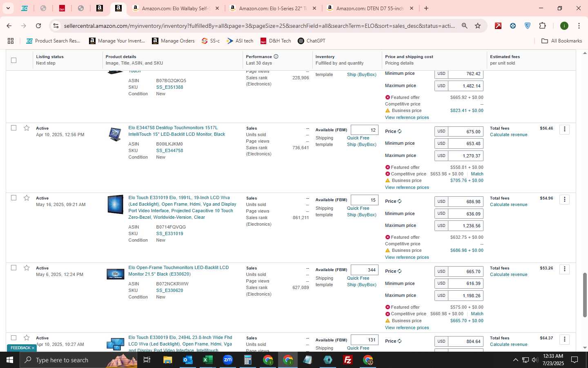The width and height of the screenshot is (588, 368).
Task: Click the Performance info icon
Action: [276, 56]
